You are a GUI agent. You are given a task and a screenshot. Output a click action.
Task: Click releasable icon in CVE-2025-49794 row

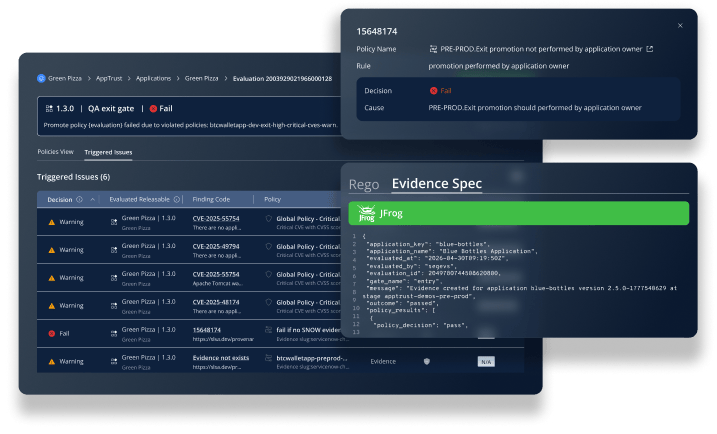(114, 250)
